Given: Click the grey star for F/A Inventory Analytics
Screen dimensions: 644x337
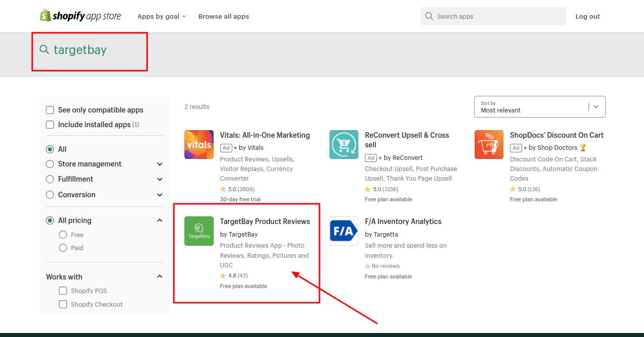Looking at the screenshot, I should coord(368,266).
